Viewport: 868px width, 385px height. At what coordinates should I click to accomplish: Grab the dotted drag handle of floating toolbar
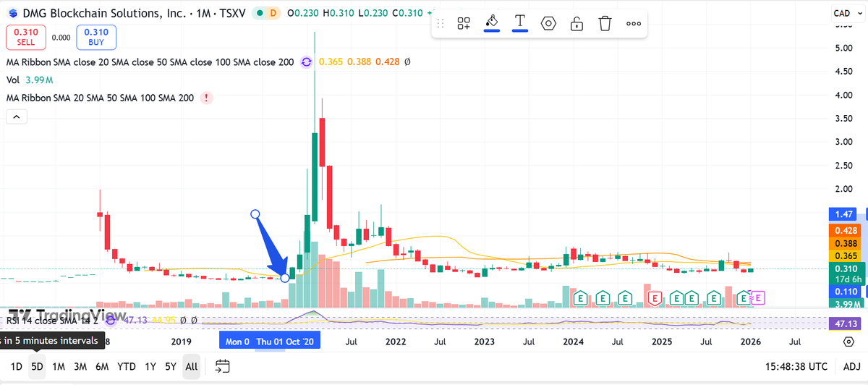[x=441, y=24]
